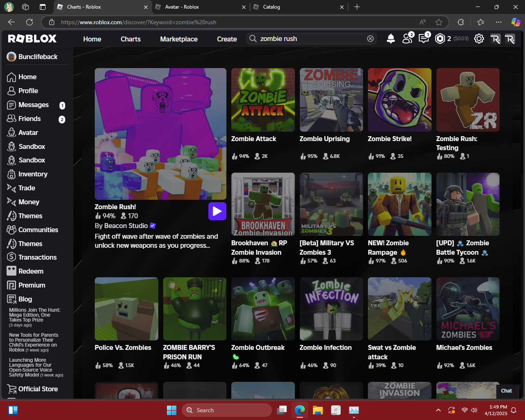Open NEW! Zombie Rampage thumbnail
The width and height of the screenshot is (525, 420).
pos(399,204)
